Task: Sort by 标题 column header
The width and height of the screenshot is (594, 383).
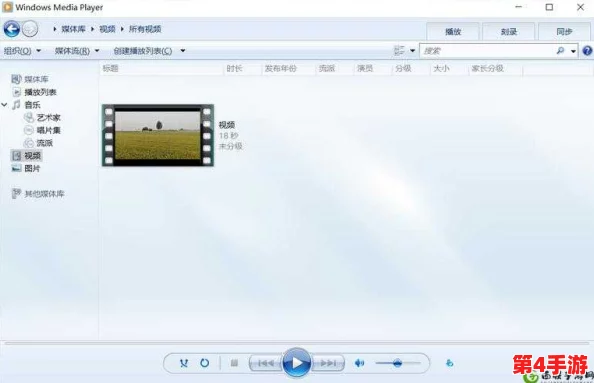Action: click(110, 69)
